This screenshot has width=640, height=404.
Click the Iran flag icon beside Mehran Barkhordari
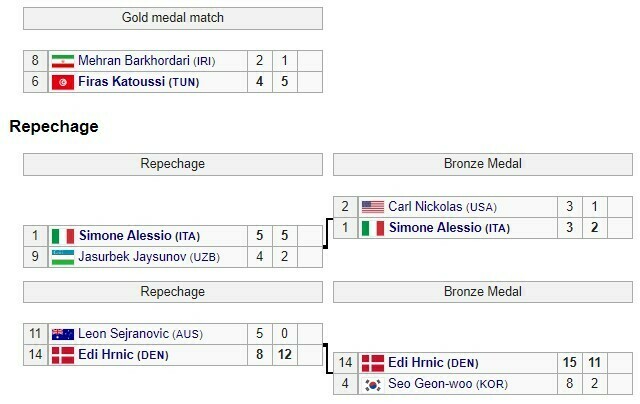[62, 60]
